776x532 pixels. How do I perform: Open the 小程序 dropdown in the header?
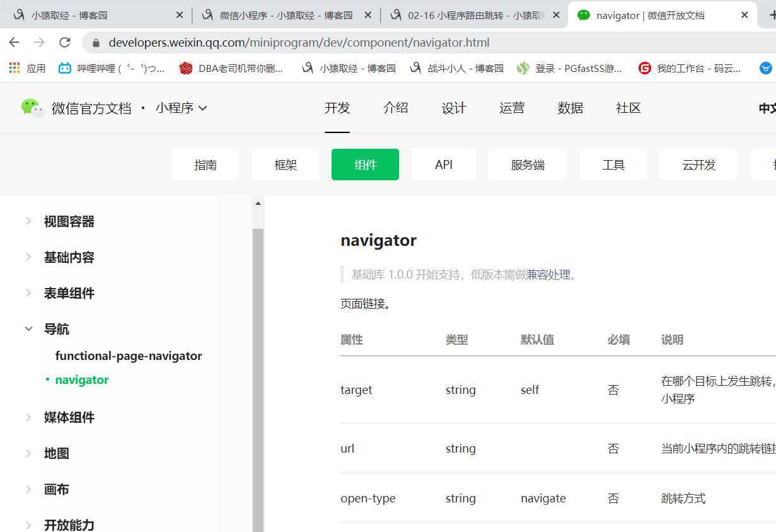[x=182, y=108]
